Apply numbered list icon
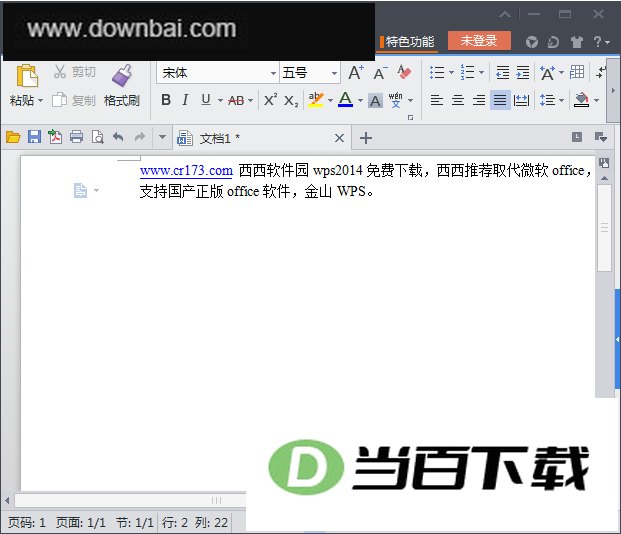The image size is (621, 534). pos(467,72)
